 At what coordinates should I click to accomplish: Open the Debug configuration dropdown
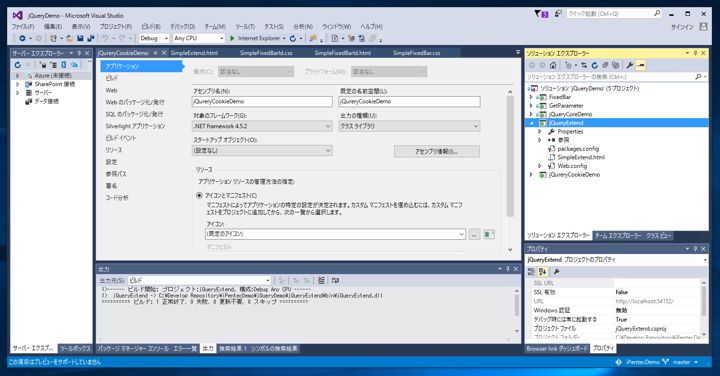point(154,39)
